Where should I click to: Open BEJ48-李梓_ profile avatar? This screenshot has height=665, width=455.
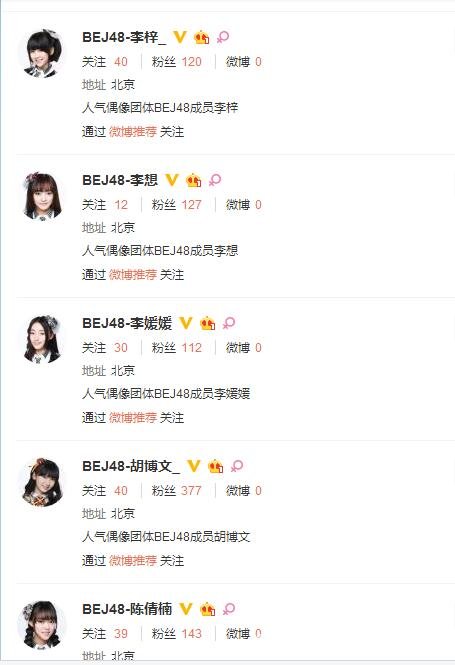coord(42,54)
